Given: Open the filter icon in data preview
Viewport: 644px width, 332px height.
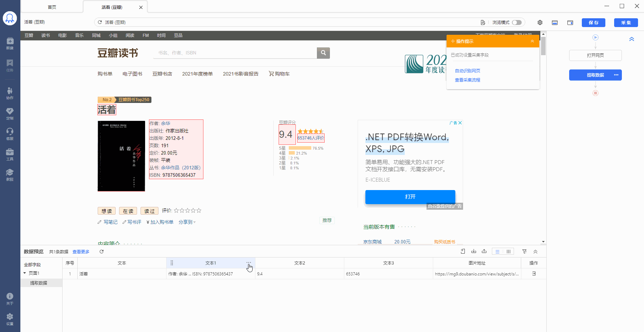Looking at the screenshot, I should tap(525, 251).
